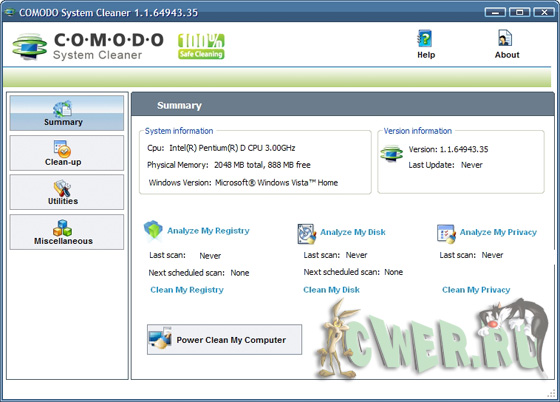Click the Help label in the header
The width and height of the screenshot is (560, 402).
426,55
